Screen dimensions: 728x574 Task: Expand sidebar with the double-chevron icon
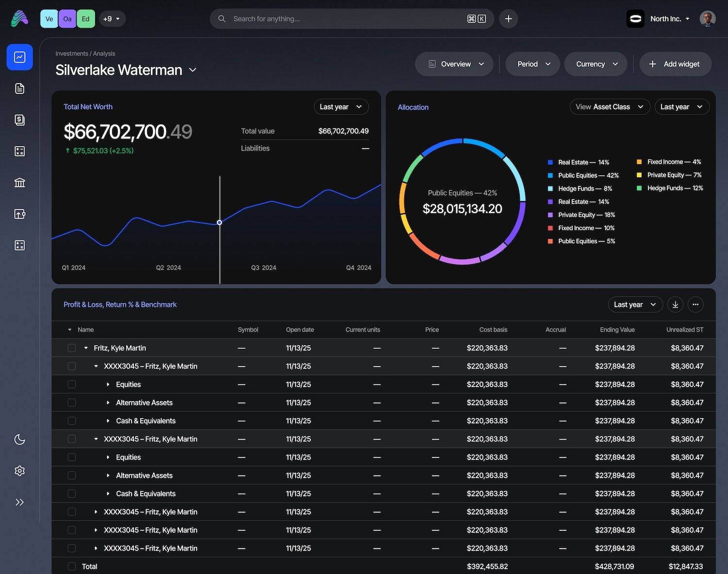point(19,502)
